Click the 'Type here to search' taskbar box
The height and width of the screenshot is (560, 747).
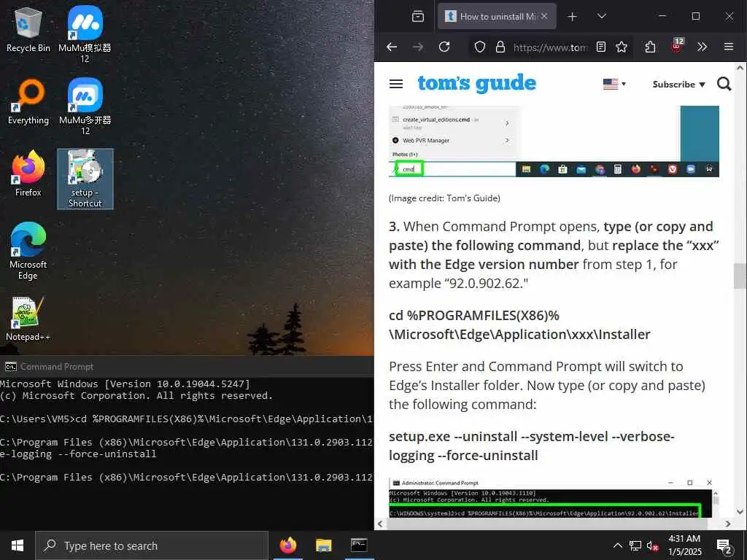click(152, 545)
